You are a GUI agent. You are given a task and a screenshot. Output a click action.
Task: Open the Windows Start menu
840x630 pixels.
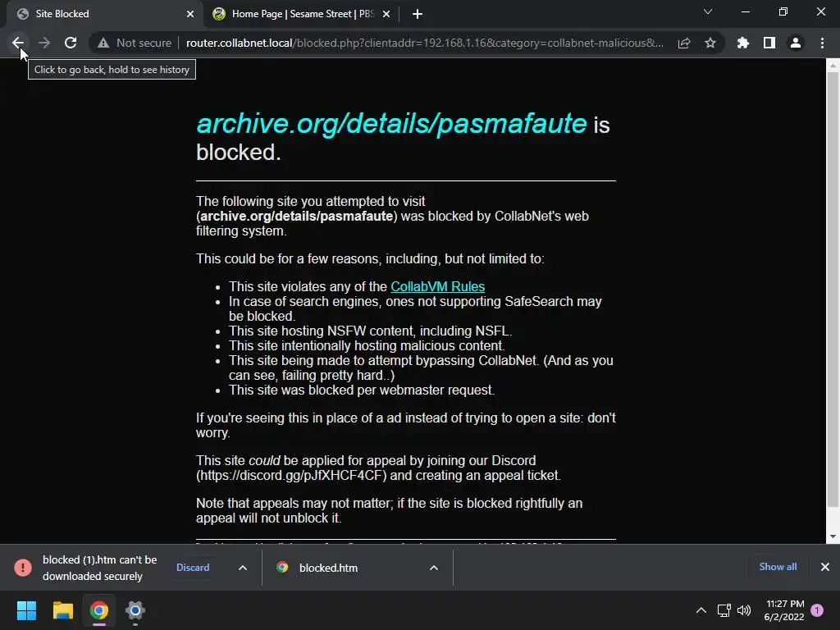[x=26, y=610]
